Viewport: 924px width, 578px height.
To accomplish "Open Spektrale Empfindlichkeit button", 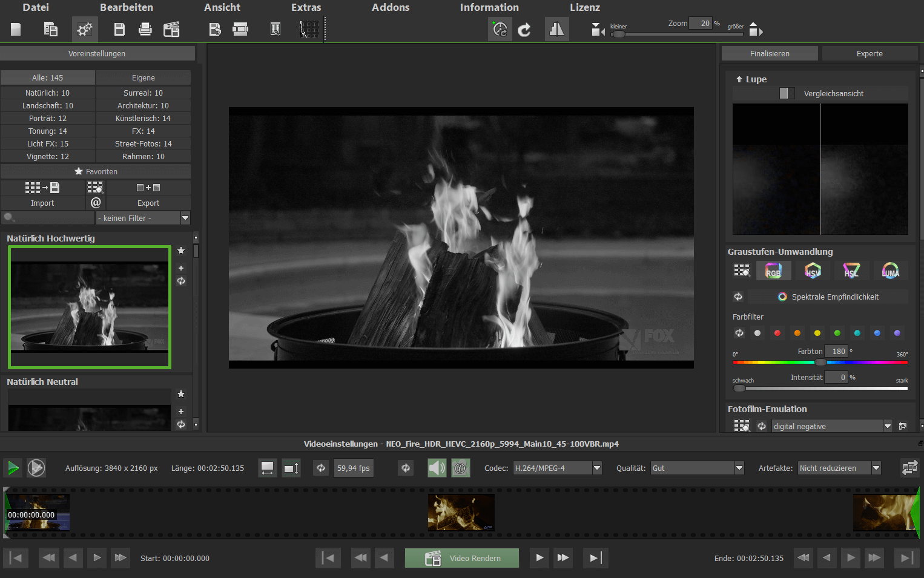I will coord(828,297).
